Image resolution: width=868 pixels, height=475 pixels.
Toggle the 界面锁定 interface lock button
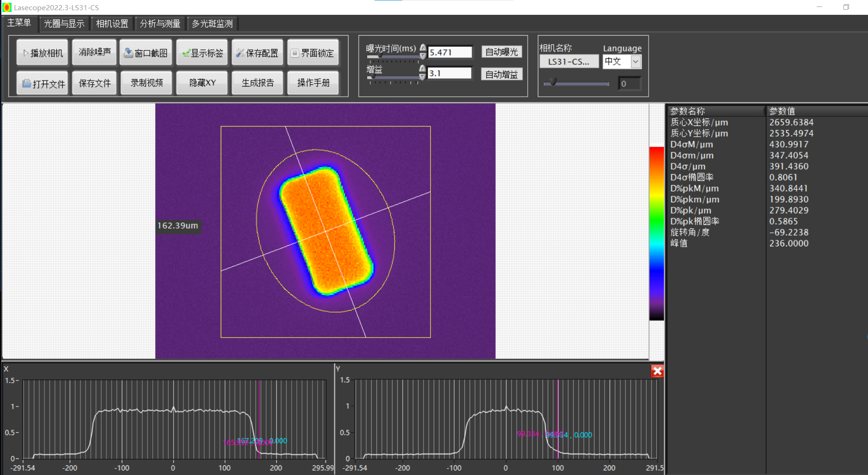313,53
